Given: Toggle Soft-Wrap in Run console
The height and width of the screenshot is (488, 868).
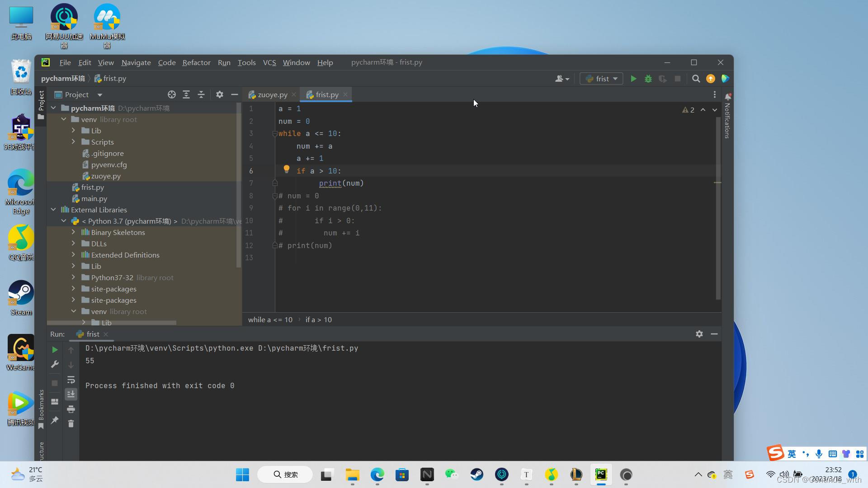Looking at the screenshot, I should point(71,380).
